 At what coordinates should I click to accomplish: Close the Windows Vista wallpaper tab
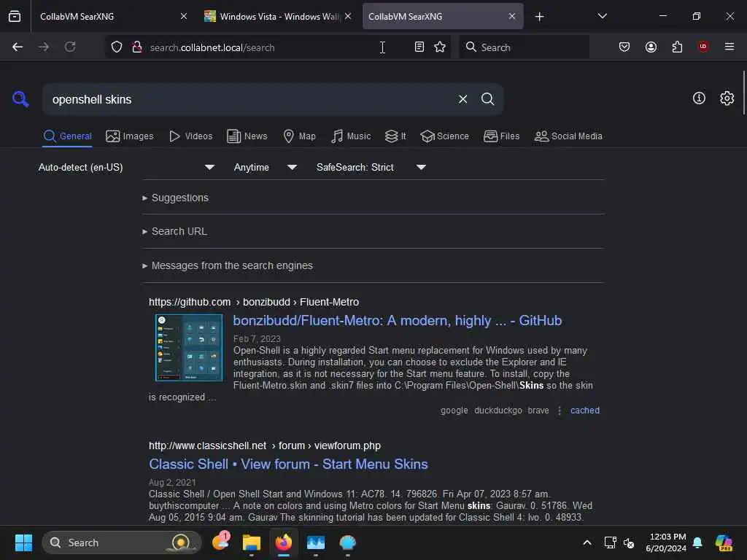[x=348, y=16]
